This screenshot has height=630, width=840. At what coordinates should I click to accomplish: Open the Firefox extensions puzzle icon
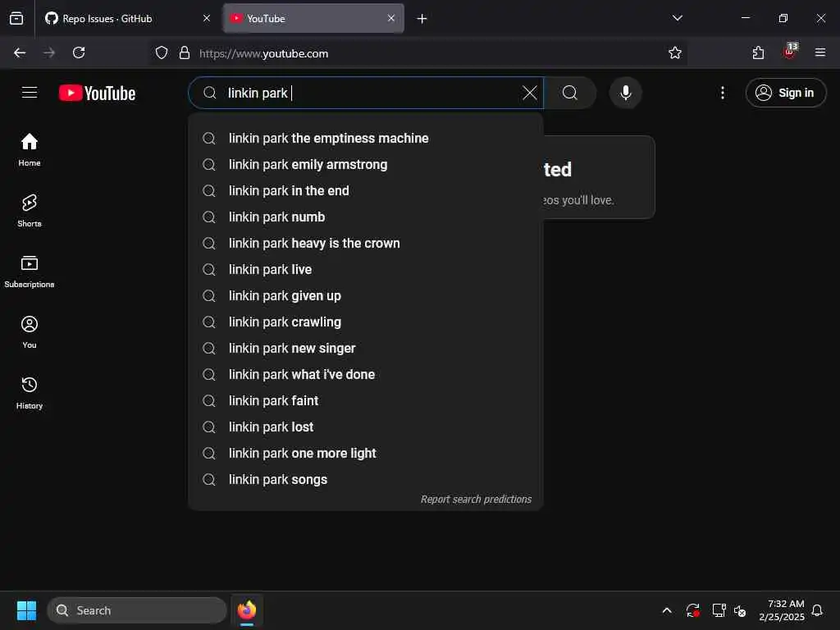click(758, 52)
